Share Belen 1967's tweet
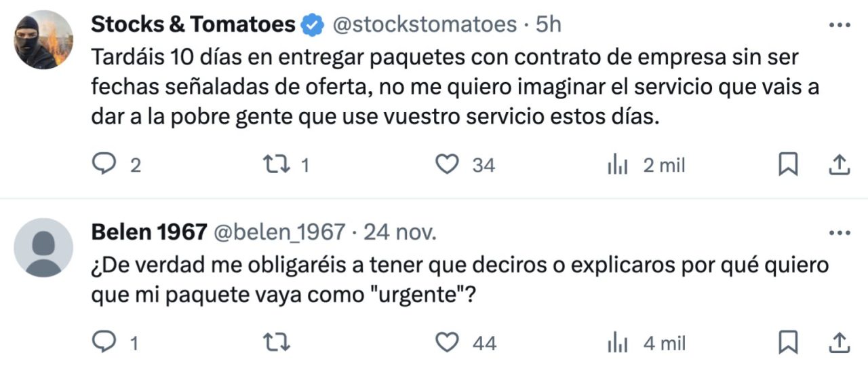The image size is (868, 370). pyautogui.click(x=839, y=343)
